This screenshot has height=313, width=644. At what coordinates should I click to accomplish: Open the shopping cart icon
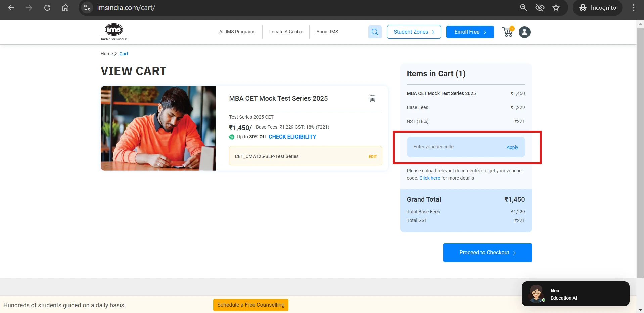click(x=508, y=32)
